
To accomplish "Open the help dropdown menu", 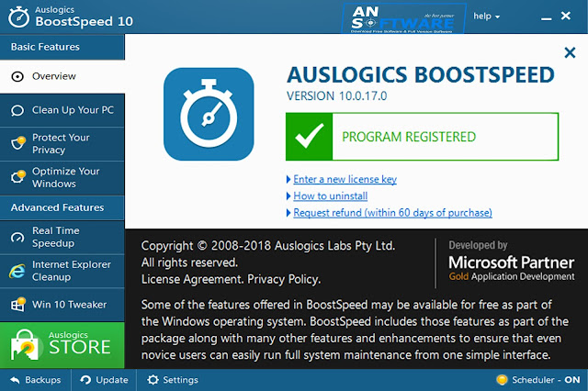I will (x=486, y=17).
